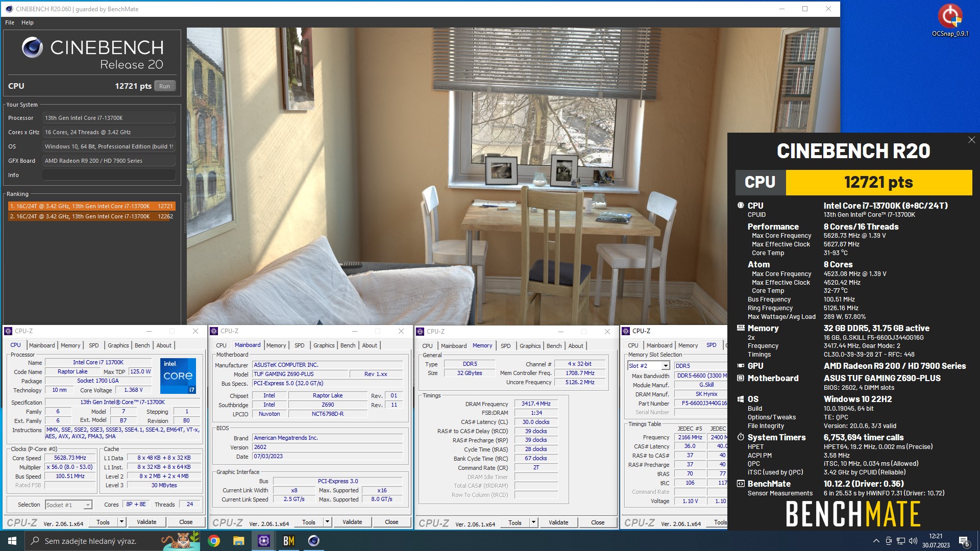Image resolution: width=980 pixels, height=551 pixels.
Task: Close the BenchMate result overlay with X
Action: [971, 140]
